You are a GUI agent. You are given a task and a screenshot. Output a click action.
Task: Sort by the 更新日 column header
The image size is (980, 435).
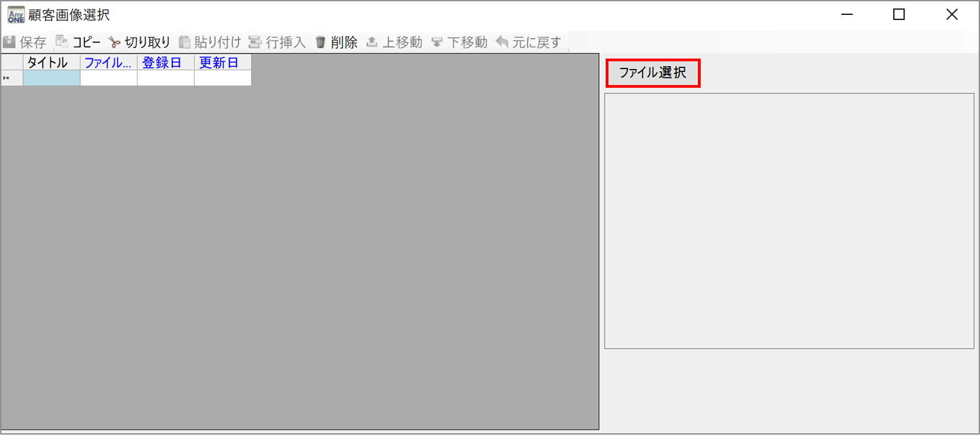(x=223, y=62)
